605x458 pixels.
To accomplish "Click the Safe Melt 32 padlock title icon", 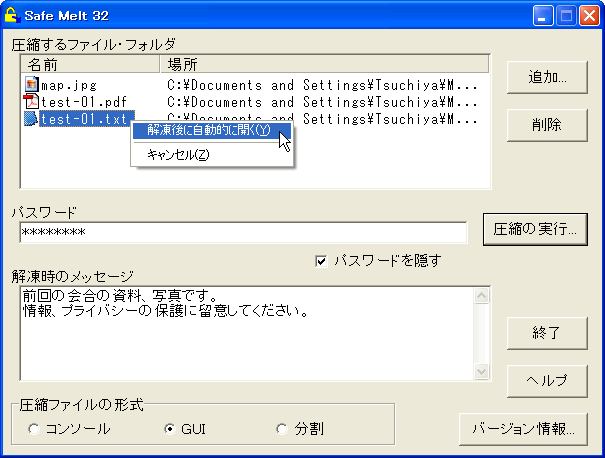I will click(x=12, y=15).
